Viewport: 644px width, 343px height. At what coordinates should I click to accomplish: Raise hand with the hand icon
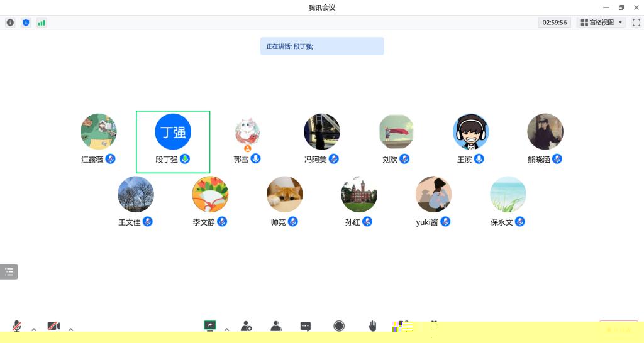(372, 326)
